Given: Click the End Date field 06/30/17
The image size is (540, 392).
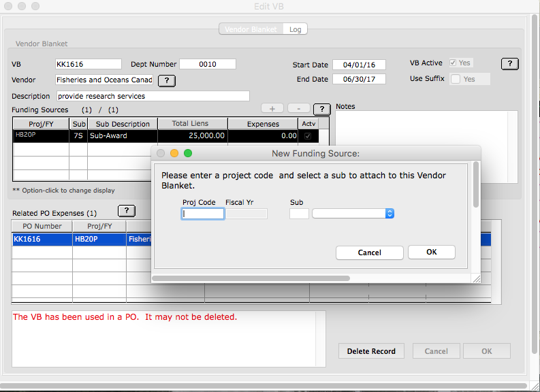Looking at the screenshot, I should [359, 79].
